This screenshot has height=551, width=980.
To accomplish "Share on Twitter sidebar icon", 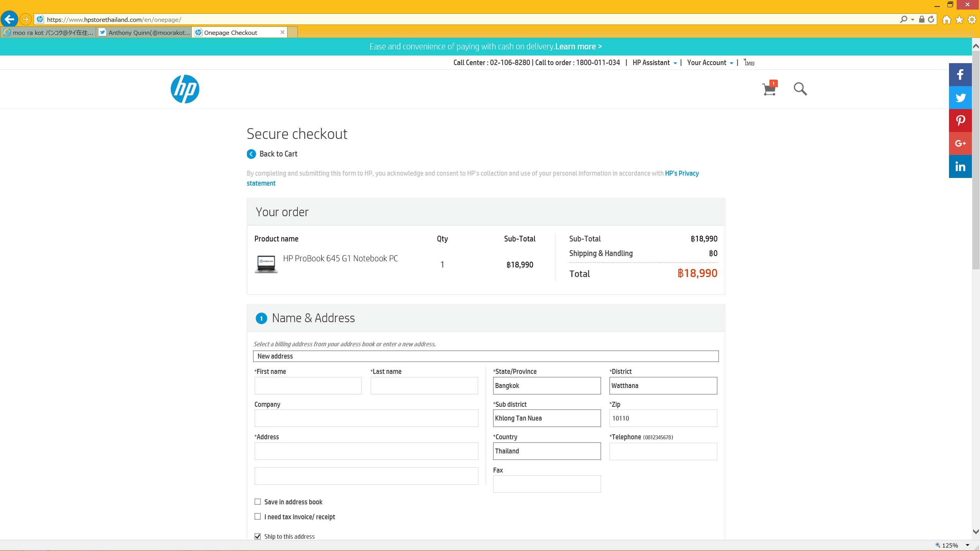I will 960,98.
